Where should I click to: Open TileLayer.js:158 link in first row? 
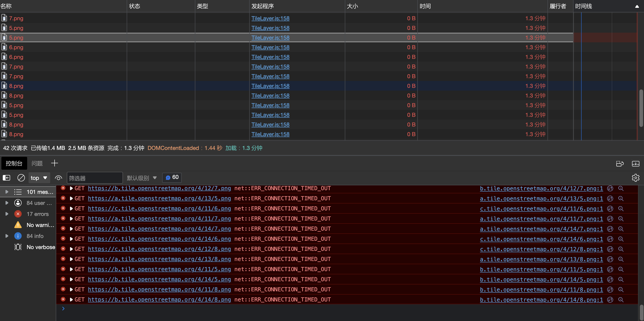[x=270, y=18]
